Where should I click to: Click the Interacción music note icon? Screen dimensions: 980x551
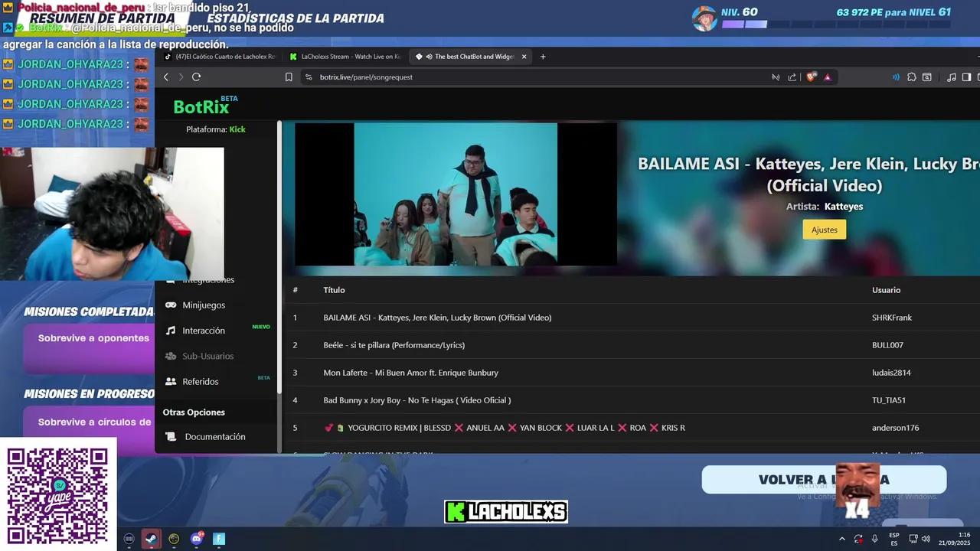click(171, 331)
